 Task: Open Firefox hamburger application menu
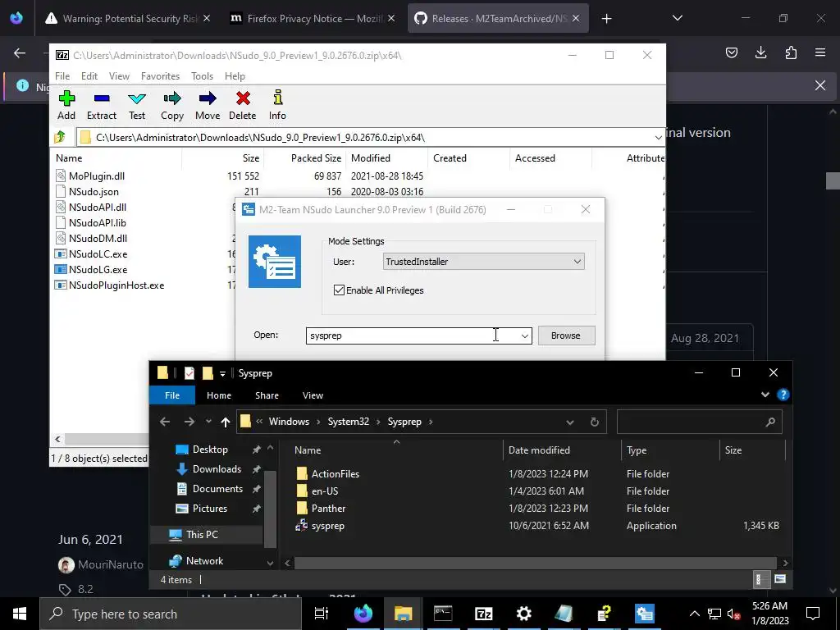coord(820,52)
